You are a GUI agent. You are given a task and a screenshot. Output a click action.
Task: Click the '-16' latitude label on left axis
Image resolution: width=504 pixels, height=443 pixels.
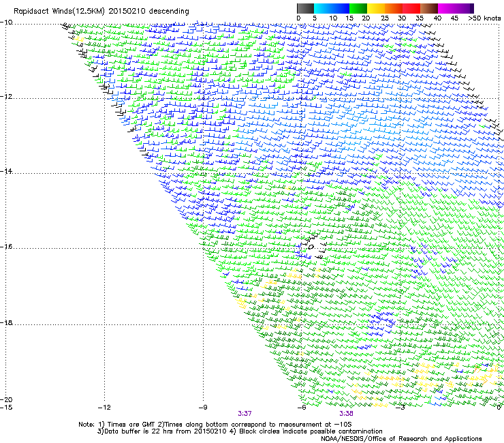(6, 247)
